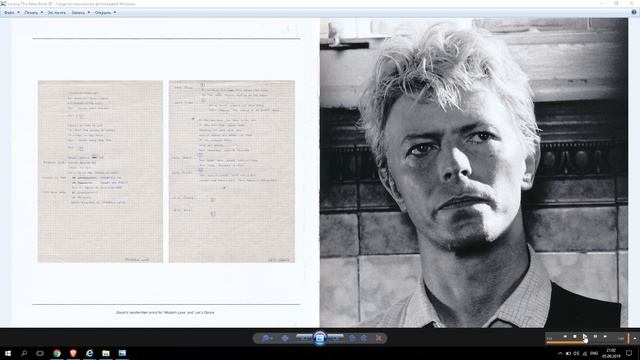Click the battery tray icon
Image resolution: width=640 pixels, height=360 pixels.
click(568, 353)
